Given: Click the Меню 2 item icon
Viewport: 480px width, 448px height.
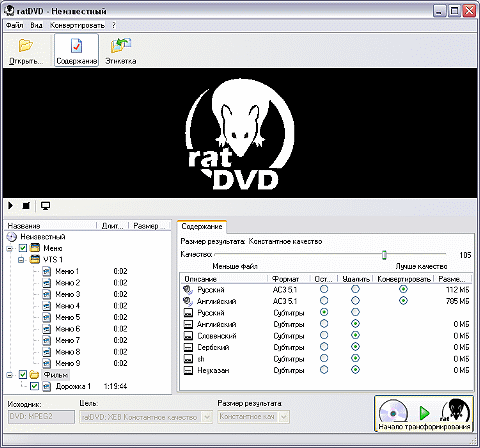Looking at the screenshot, I should 47,283.
